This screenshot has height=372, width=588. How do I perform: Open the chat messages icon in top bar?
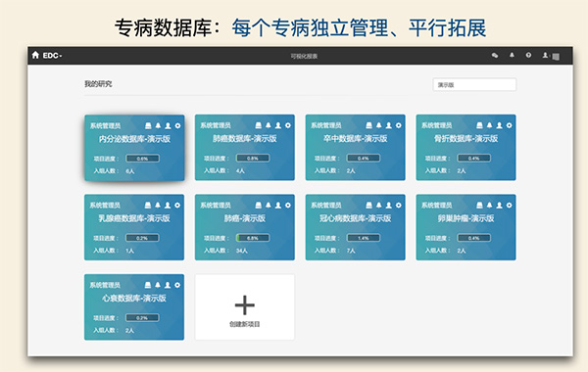click(495, 56)
